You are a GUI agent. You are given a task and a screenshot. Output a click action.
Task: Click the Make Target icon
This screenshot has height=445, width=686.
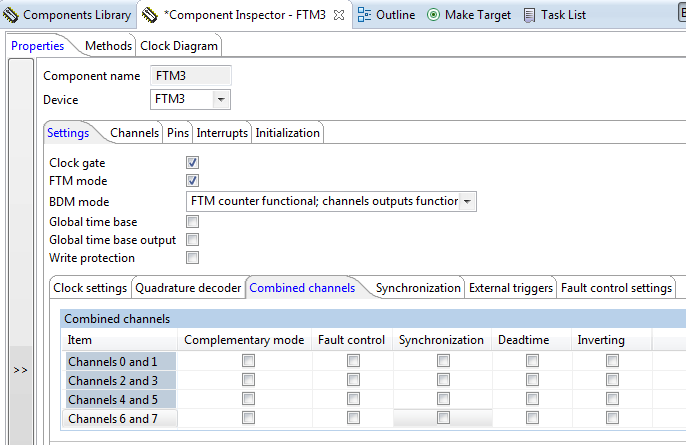tap(433, 15)
